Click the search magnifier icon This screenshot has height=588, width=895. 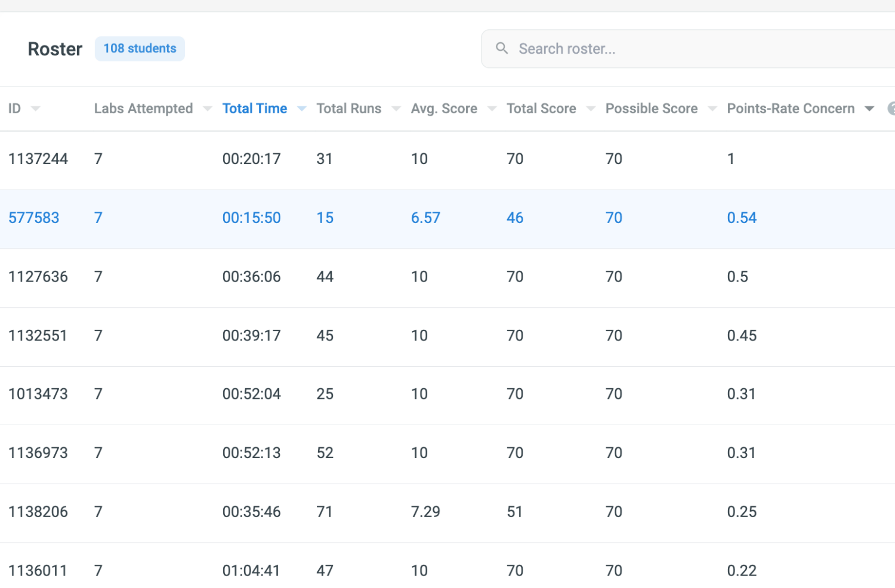502,48
